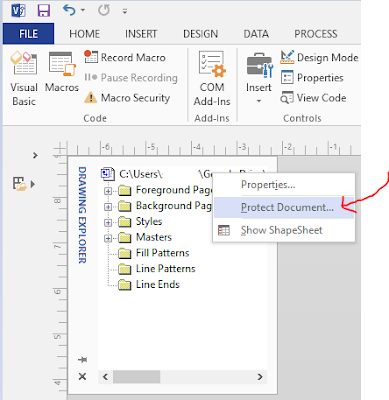Expand the Masters folder

tap(108, 238)
